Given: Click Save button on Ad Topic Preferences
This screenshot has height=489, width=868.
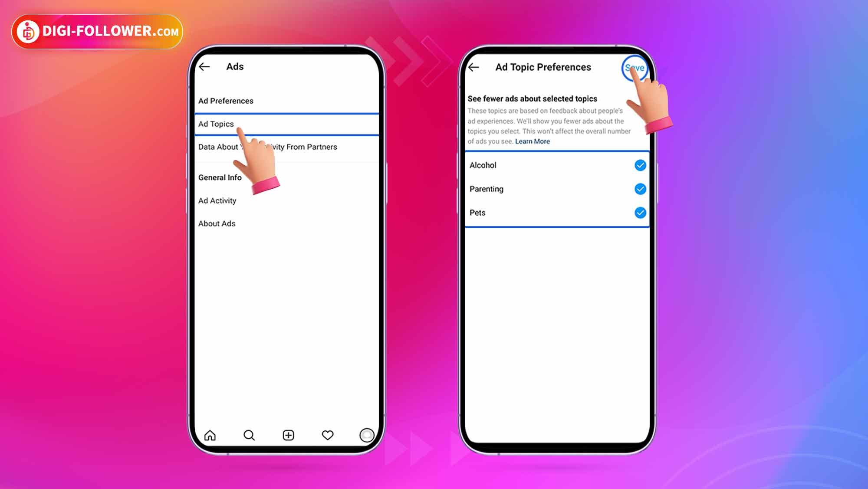Looking at the screenshot, I should click(634, 67).
